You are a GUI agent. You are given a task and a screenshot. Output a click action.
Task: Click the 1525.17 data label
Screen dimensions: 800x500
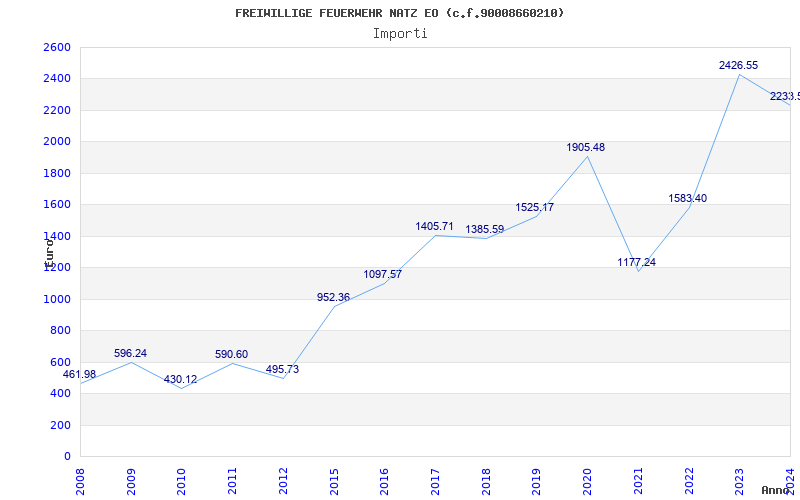pos(534,207)
